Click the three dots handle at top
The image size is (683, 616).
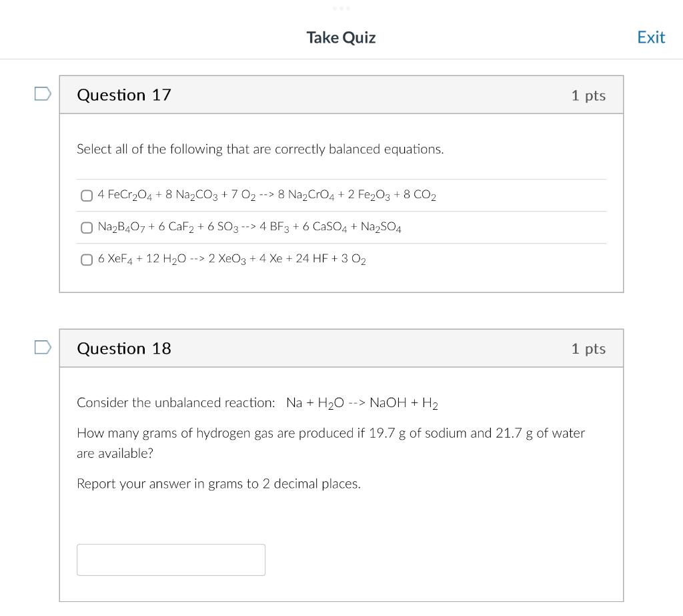click(341, 9)
